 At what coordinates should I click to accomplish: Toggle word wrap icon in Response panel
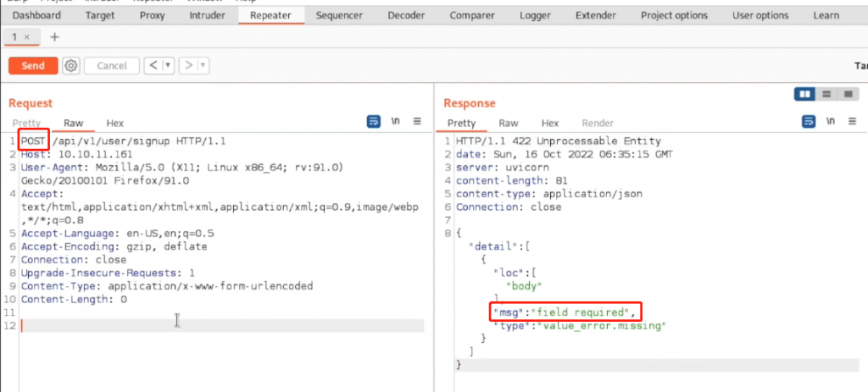(x=809, y=122)
